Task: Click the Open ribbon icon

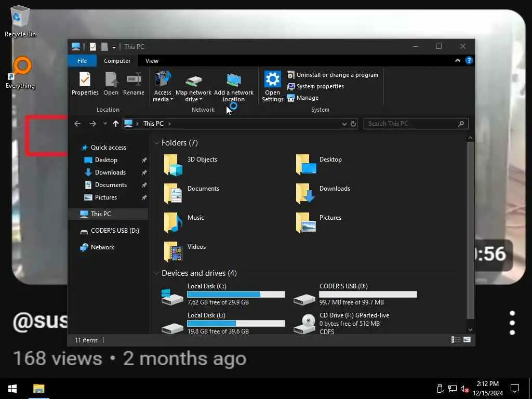Action: pos(111,84)
